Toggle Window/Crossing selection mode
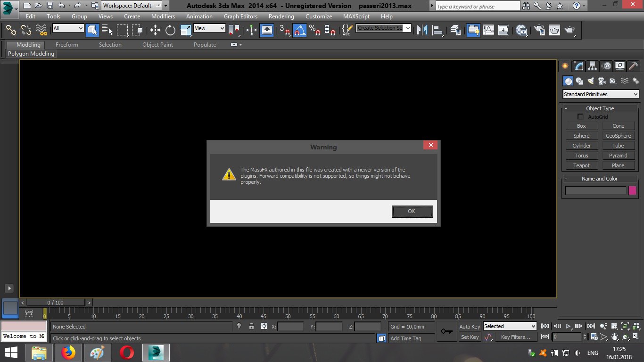The width and height of the screenshot is (644, 362). [x=138, y=30]
